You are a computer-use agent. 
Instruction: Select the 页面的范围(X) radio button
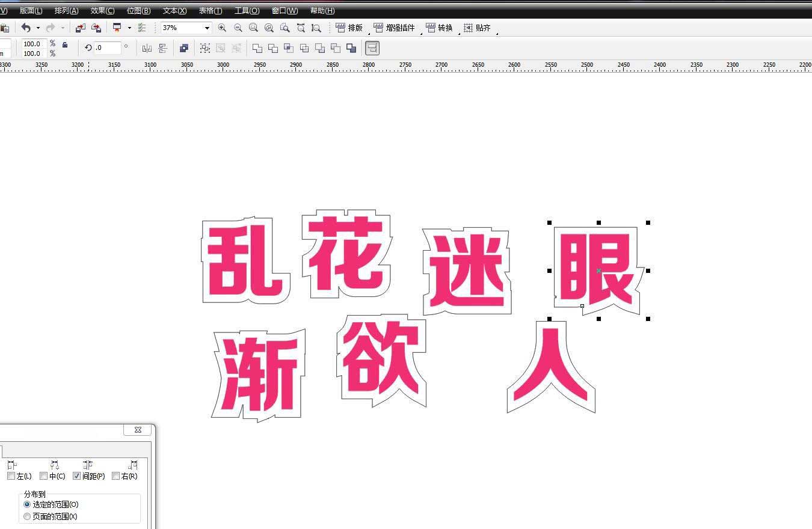coord(27,516)
